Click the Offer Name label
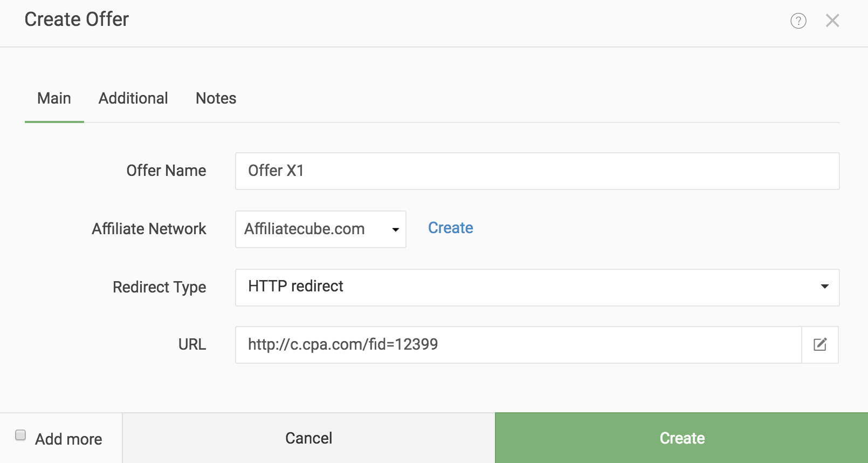This screenshot has height=463, width=868. coord(166,171)
